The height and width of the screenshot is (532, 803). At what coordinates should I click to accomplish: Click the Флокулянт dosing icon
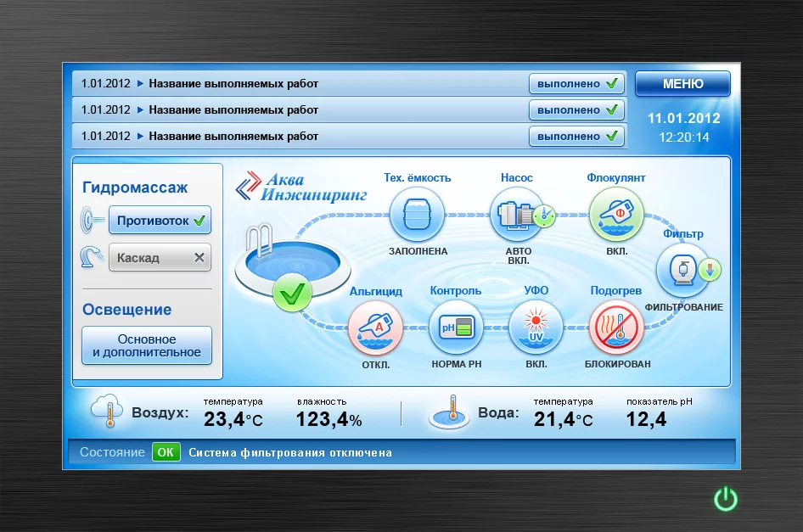pyautogui.click(x=616, y=214)
